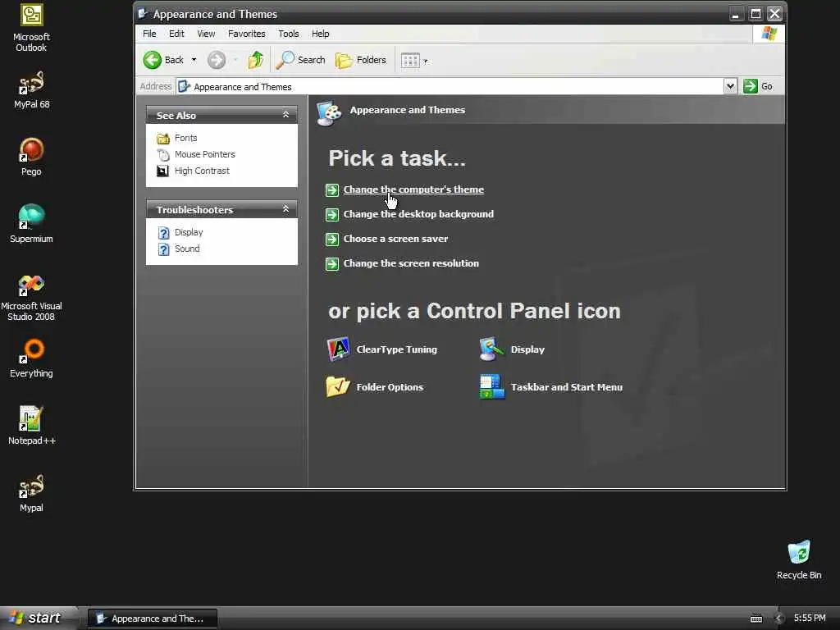840x630 pixels.
Task: Click arrow icon beside desktop background task
Action: (x=332, y=215)
